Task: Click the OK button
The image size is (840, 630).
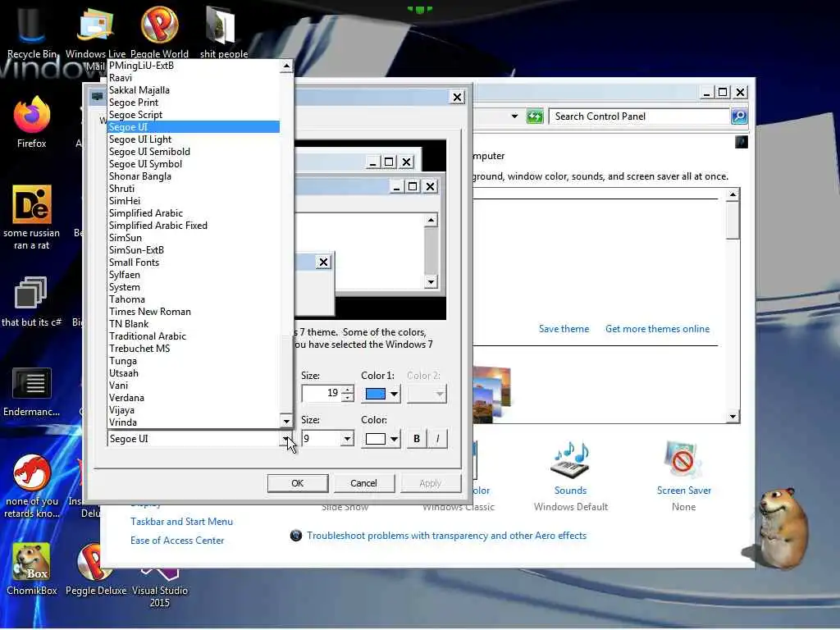Action: tap(297, 483)
